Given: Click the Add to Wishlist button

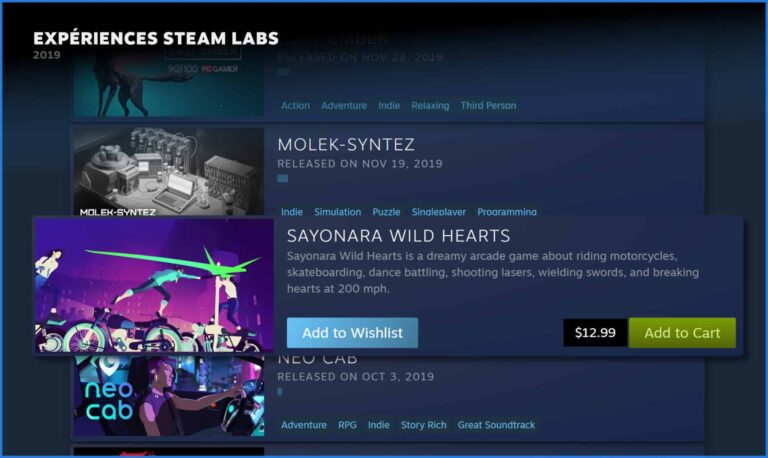Looking at the screenshot, I should [352, 333].
